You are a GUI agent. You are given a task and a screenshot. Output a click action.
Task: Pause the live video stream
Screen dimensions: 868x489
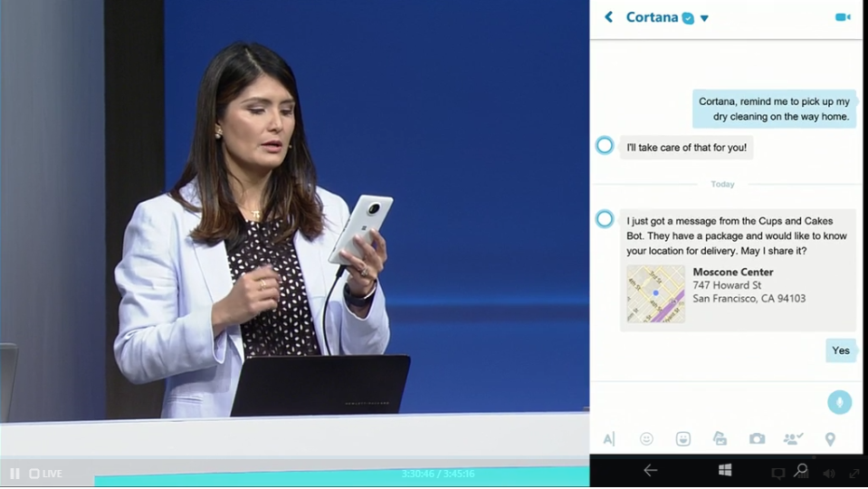coord(15,474)
